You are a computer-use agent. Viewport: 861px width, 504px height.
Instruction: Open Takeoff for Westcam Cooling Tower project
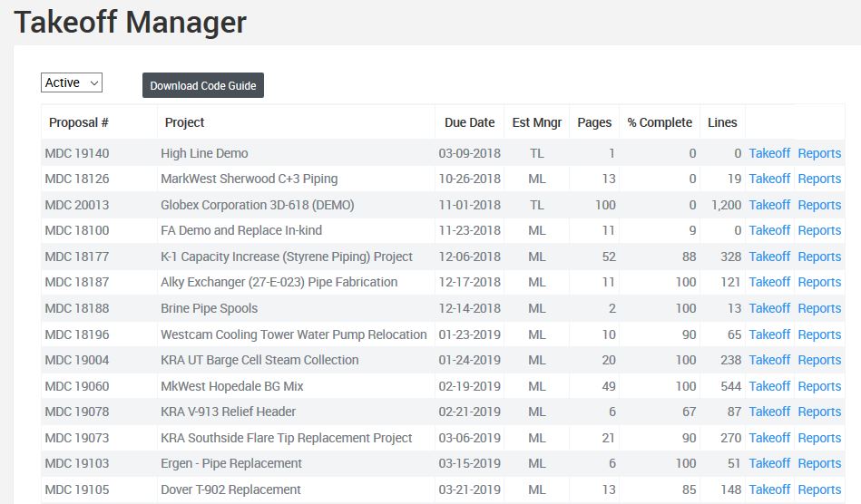coord(769,334)
